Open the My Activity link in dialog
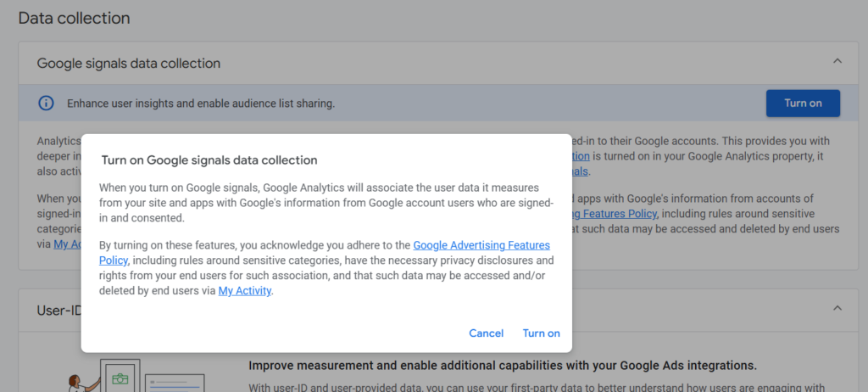Screen dimensions: 868x392 click(245, 290)
